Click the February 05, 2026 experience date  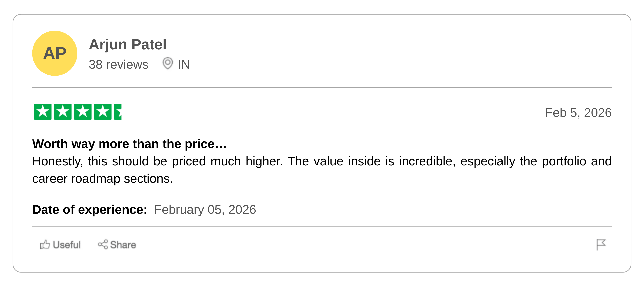point(205,209)
